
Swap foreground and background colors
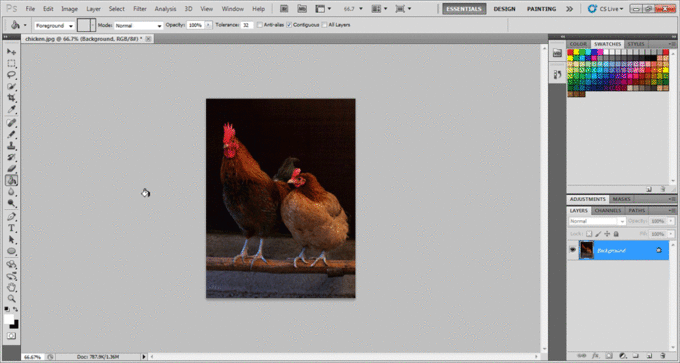coord(16,309)
